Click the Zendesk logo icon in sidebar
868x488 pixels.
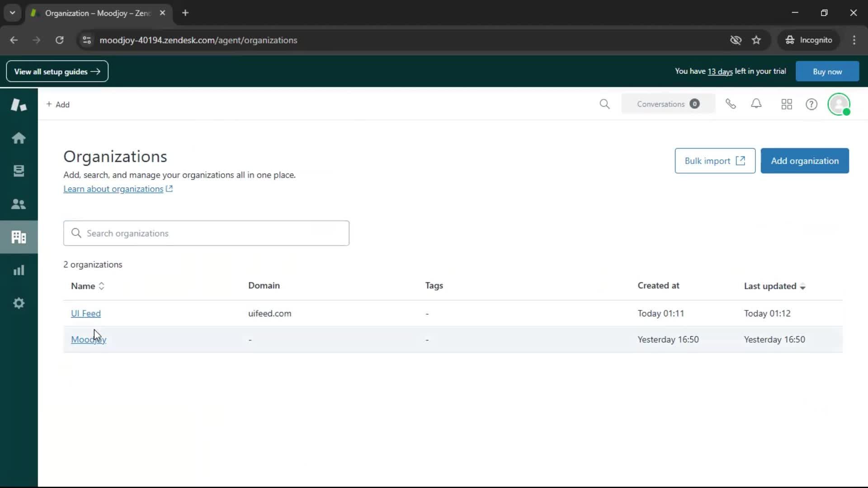19,104
